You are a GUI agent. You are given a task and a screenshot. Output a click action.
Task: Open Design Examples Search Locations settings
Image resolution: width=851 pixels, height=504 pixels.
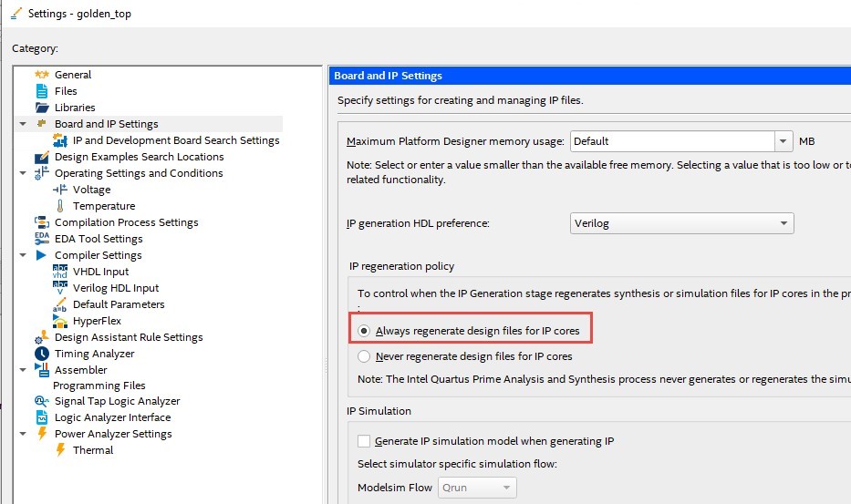(x=139, y=157)
